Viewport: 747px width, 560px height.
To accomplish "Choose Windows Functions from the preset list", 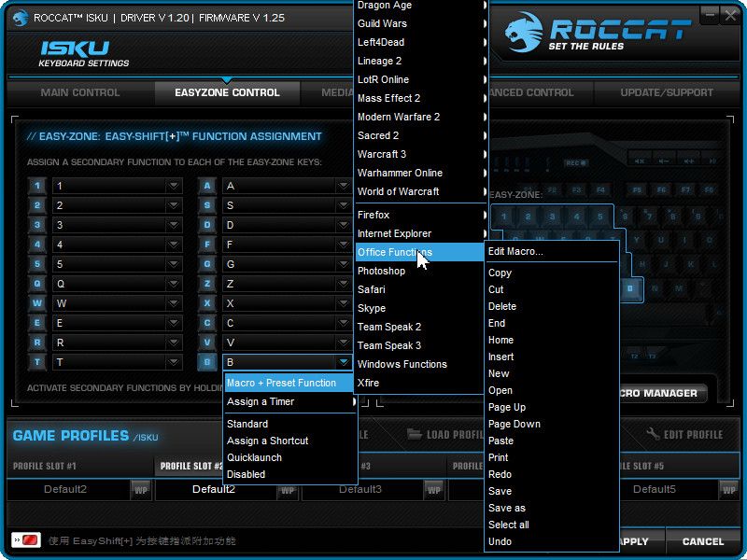I will [419, 364].
